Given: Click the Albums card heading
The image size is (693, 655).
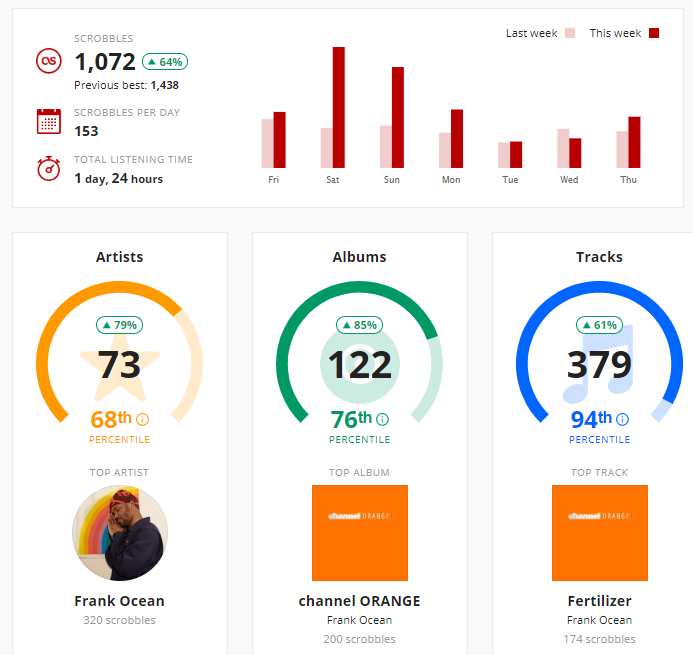Looking at the screenshot, I should [x=359, y=257].
